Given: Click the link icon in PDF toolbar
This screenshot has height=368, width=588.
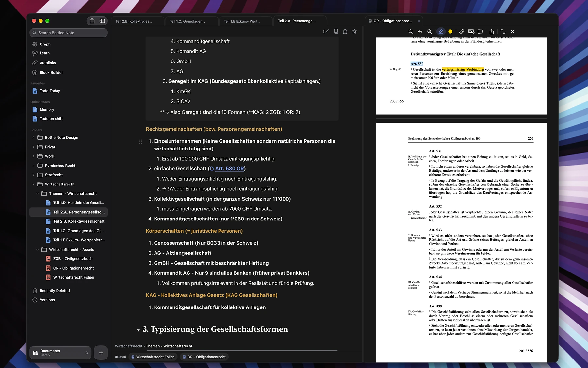Looking at the screenshot, I should click(461, 32).
